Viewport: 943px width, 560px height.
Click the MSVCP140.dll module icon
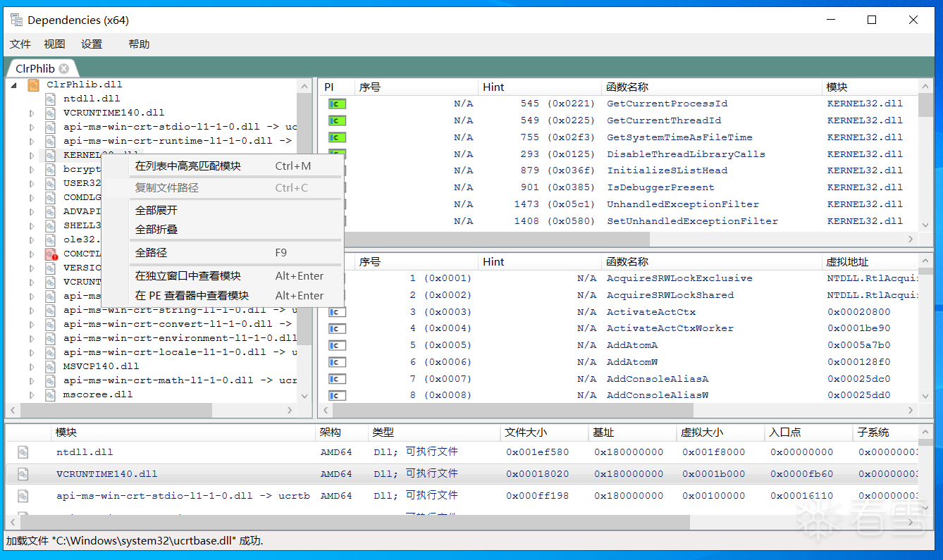(50, 366)
